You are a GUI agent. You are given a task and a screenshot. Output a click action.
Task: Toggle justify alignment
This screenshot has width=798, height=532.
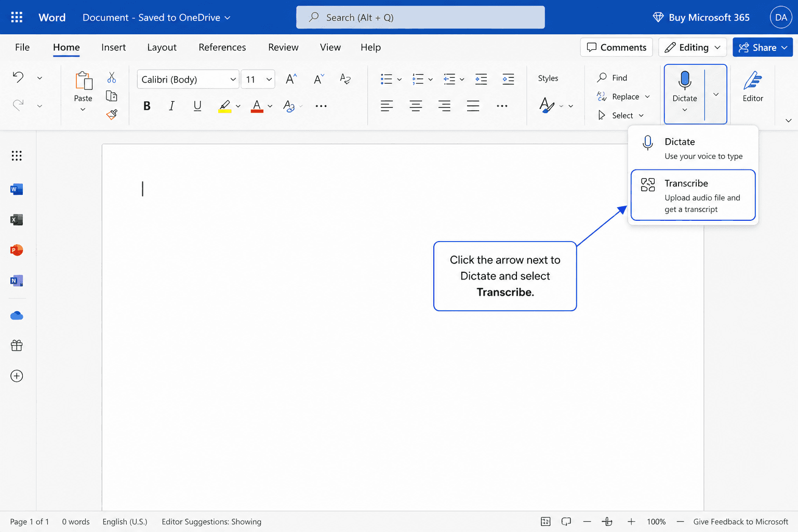click(473, 106)
